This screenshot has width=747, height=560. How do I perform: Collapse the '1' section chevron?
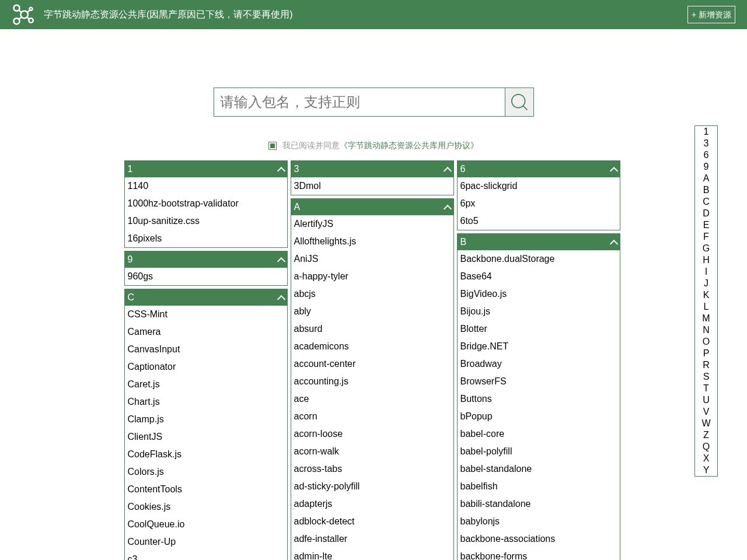pyautogui.click(x=281, y=169)
